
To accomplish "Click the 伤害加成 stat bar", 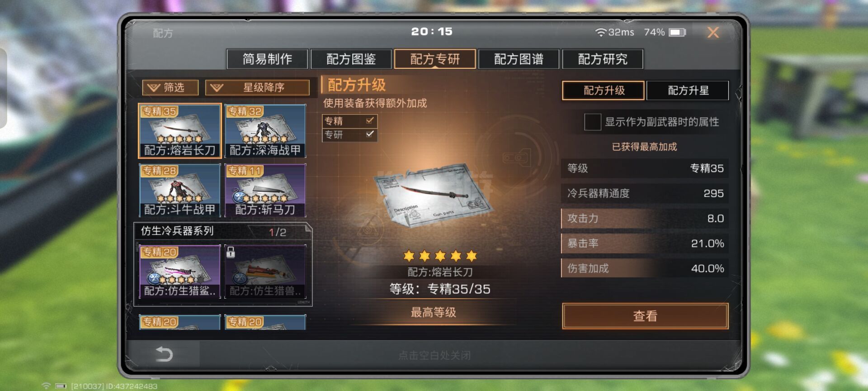I will tap(645, 268).
